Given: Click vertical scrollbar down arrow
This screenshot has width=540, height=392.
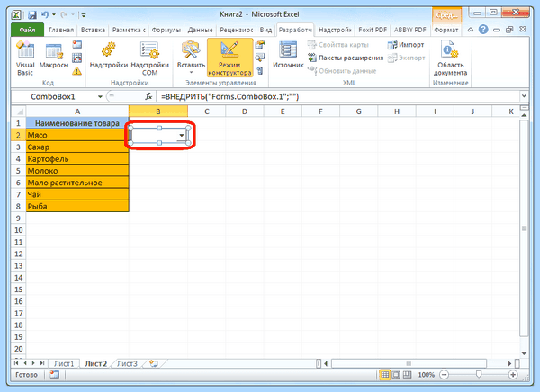Looking at the screenshot, I should pyautogui.click(x=524, y=353).
